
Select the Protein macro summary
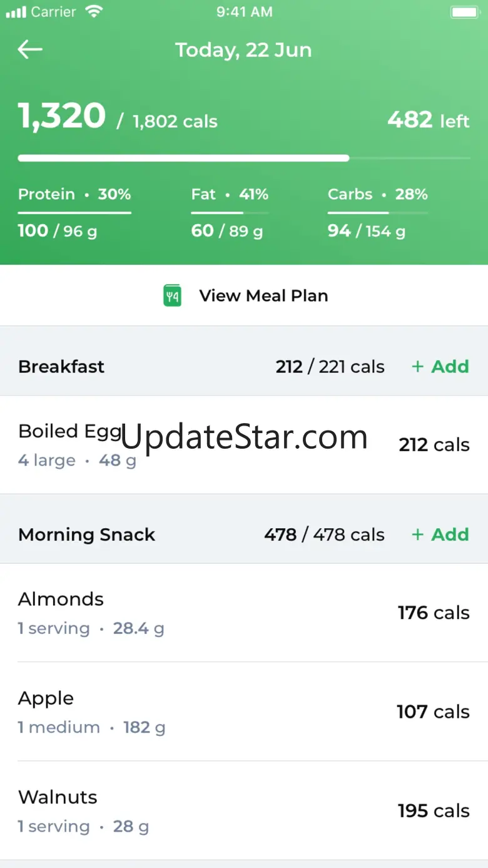[74, 213]
